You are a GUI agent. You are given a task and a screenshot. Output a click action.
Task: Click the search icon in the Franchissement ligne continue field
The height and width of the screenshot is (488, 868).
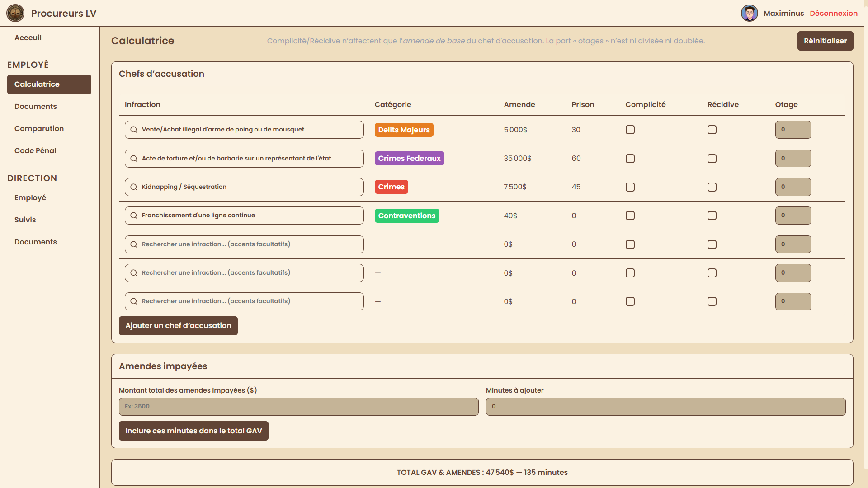pos(134,216)
